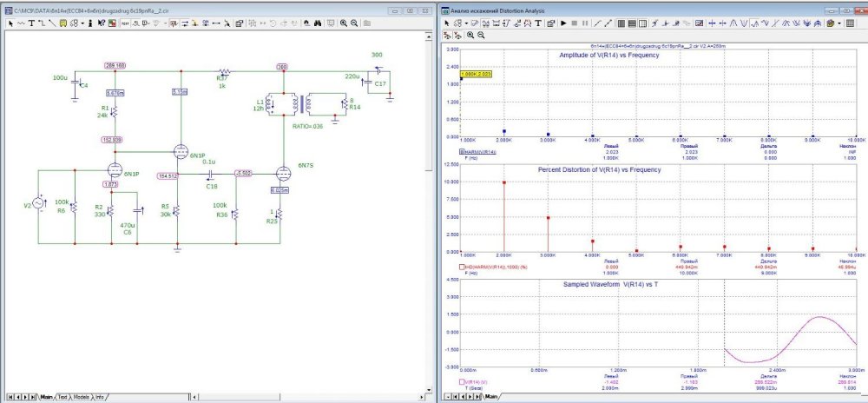Expand dropdown next to analysis color icon
The image size is (868, 403).
(839, 23)
